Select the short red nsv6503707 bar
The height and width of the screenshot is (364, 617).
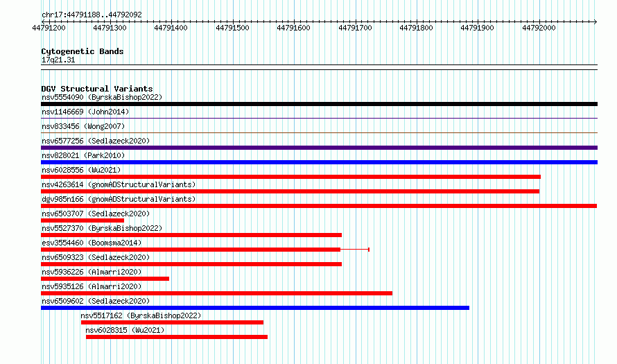(82, 220)
